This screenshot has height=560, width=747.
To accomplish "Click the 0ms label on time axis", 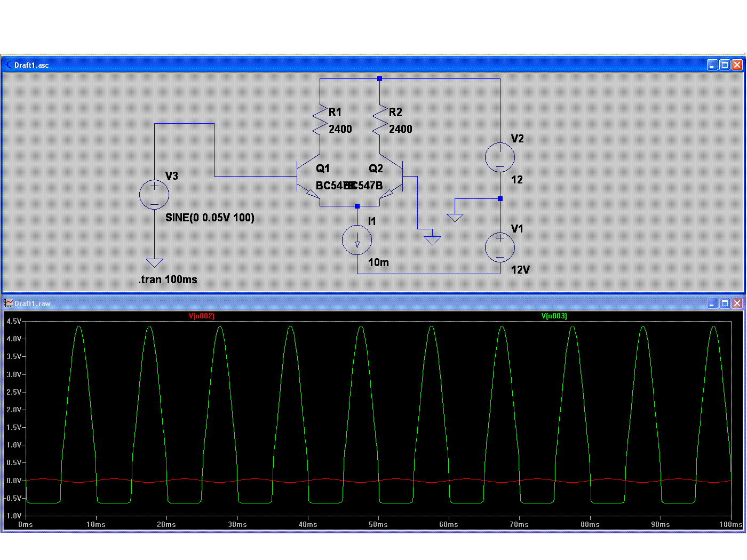I will click(26, 524).
